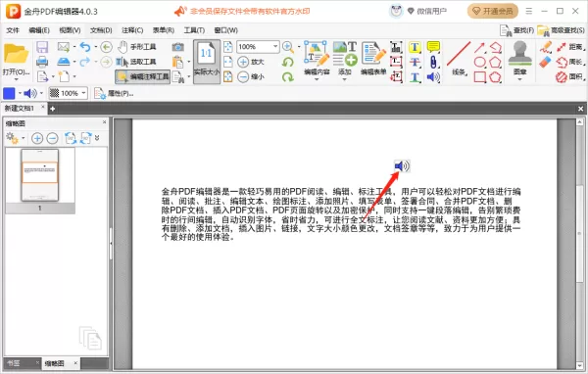Open the 文档(D) menu
Image resolution: width=588 pixels, height=374 pixels.
point(101,30)
